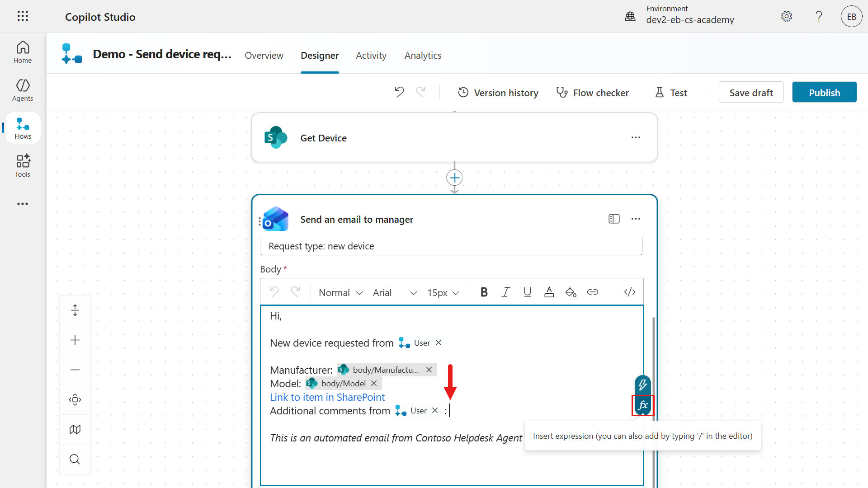
Task: Click the Flow checker stethoscope icon
Action: click(562, 93)
